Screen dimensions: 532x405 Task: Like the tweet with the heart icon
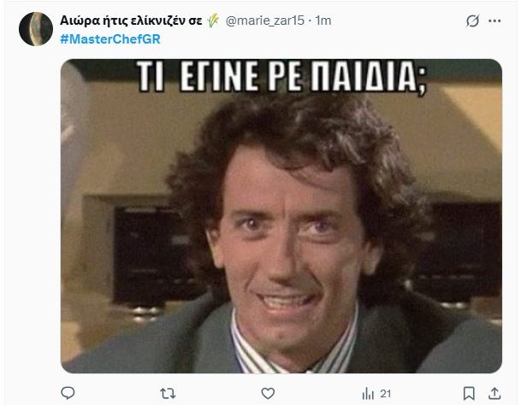(x=268, y=394)
